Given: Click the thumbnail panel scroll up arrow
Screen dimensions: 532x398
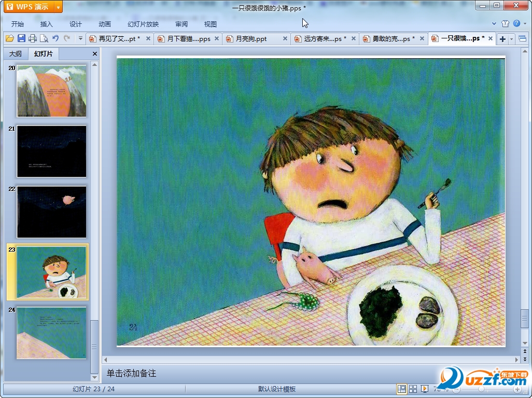Looking at the screenshot, I should (95, 64).
